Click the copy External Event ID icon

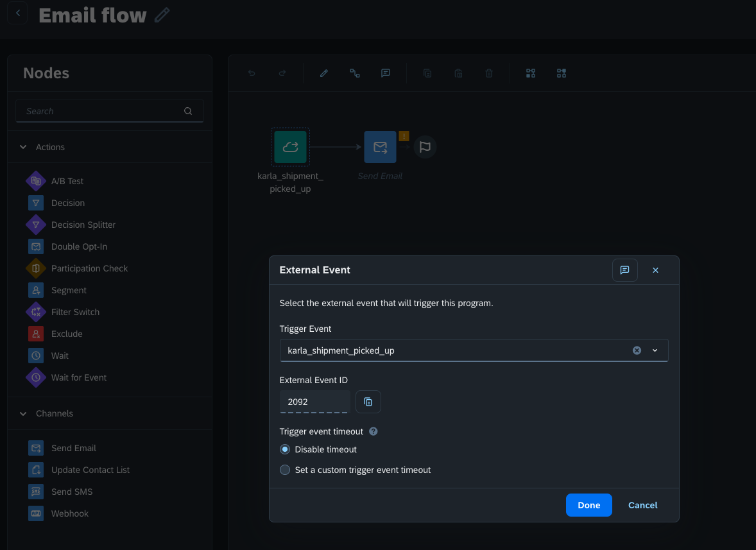[x=368, y=402]
